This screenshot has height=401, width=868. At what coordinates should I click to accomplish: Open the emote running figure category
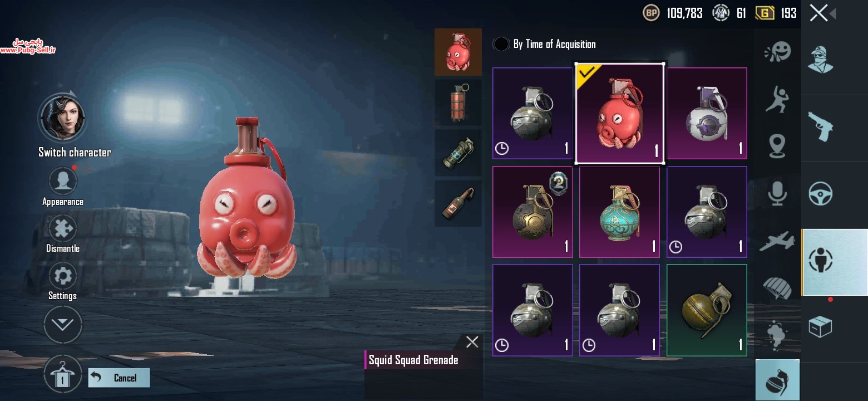click(777, 99)
